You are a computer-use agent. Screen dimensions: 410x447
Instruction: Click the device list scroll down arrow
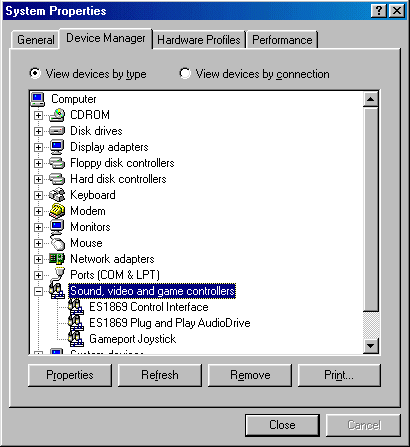click(371, 346)
